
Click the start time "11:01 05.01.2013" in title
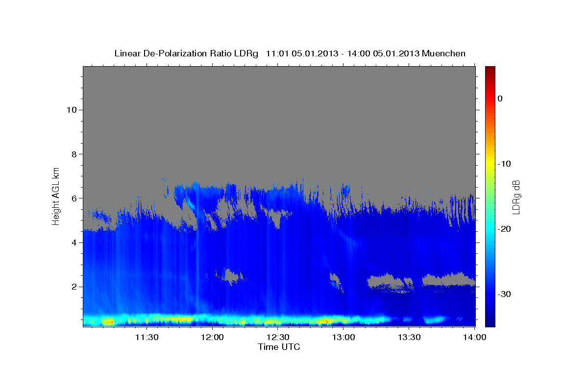tap(301, 53)
